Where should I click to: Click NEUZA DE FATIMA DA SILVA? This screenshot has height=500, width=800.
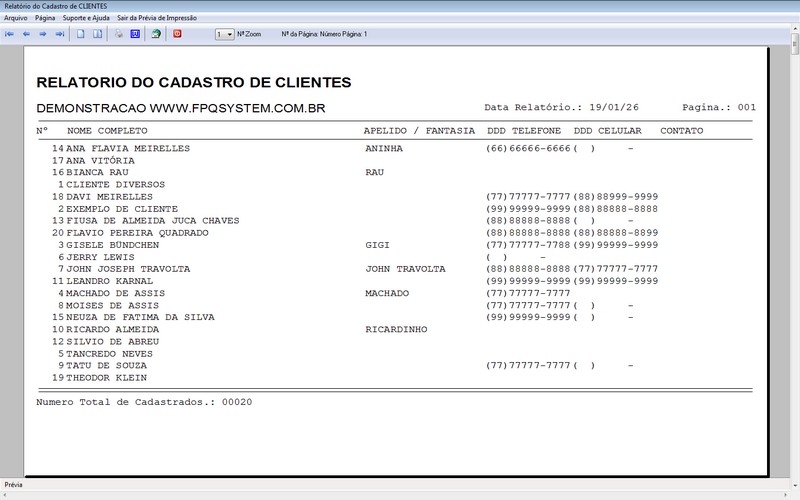pos(140,317)
